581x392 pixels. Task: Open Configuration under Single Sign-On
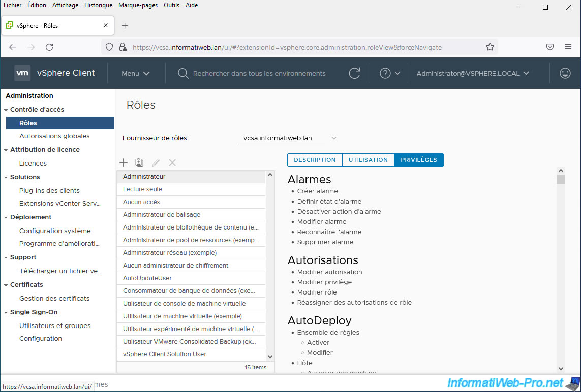click(x=40, y=338)
